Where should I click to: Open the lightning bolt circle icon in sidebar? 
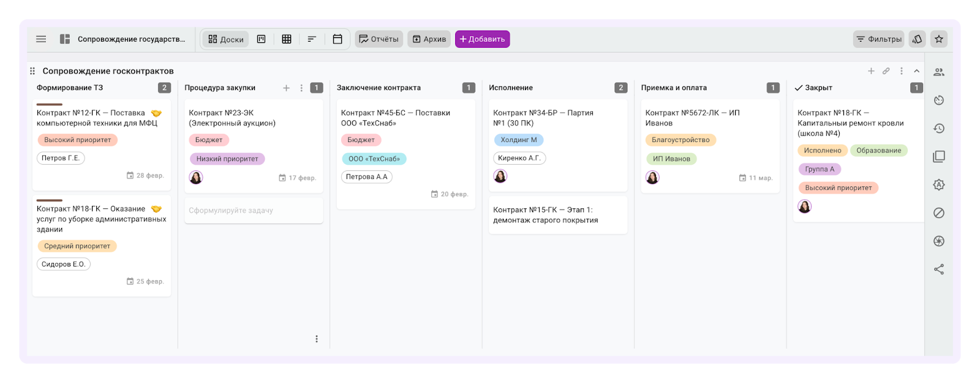[939, 241]
